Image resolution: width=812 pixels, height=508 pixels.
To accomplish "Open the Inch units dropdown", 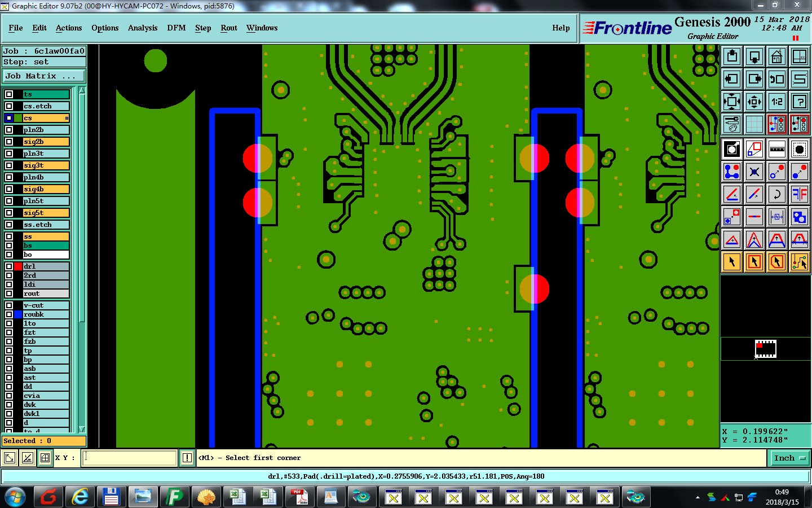I will pyautogui.click(x=790, y=458).
